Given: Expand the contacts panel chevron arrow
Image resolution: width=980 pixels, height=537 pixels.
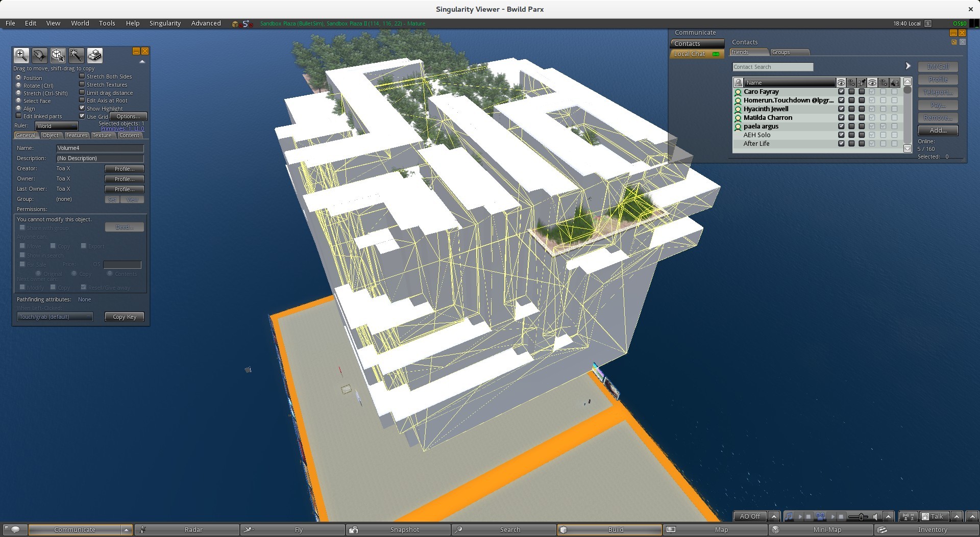Looking at the screenshot, I should (908, 66).
